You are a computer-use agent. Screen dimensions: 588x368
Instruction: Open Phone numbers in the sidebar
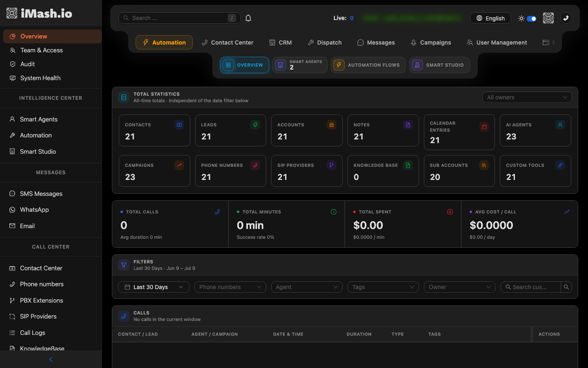point(51,284)
